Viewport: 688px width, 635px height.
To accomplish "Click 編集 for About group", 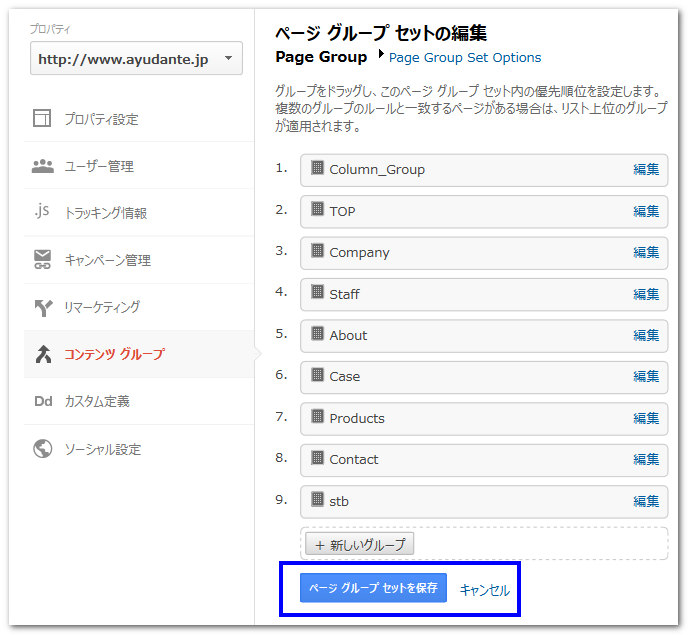I will pos(646,335).
